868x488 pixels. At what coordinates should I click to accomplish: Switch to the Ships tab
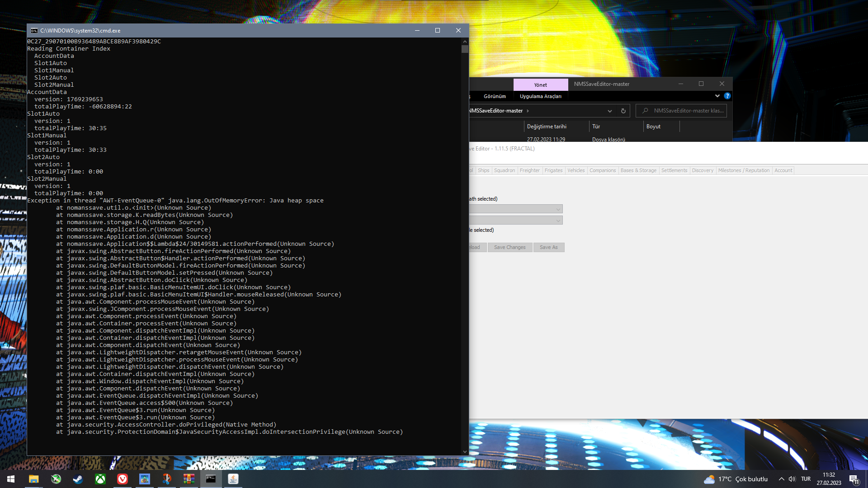[483, 170]
